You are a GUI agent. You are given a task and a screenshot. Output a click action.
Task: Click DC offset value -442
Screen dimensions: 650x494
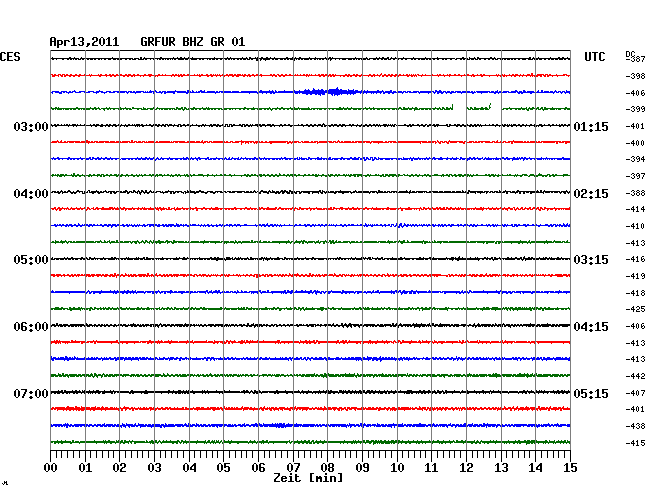point(635,376)
